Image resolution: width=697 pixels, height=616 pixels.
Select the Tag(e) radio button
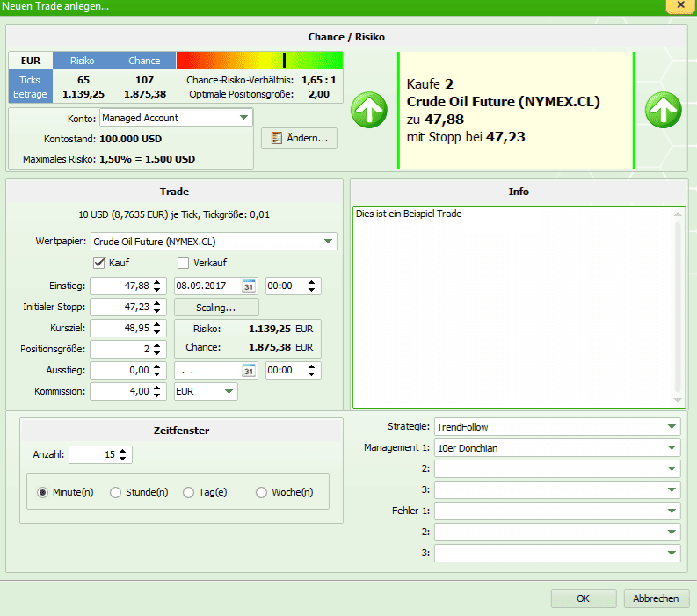point(189,493)
